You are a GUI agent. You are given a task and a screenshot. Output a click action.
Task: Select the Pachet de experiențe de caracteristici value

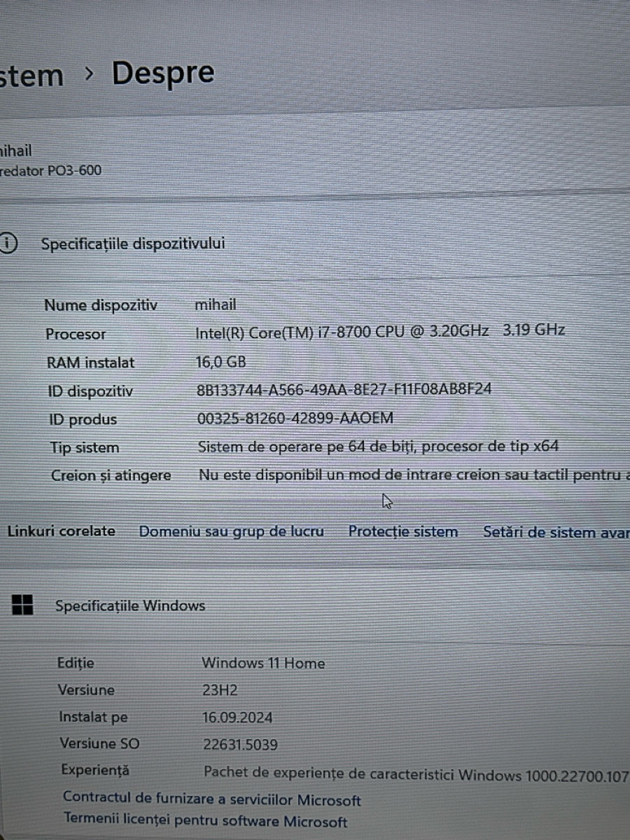click(x=416, y=774)
